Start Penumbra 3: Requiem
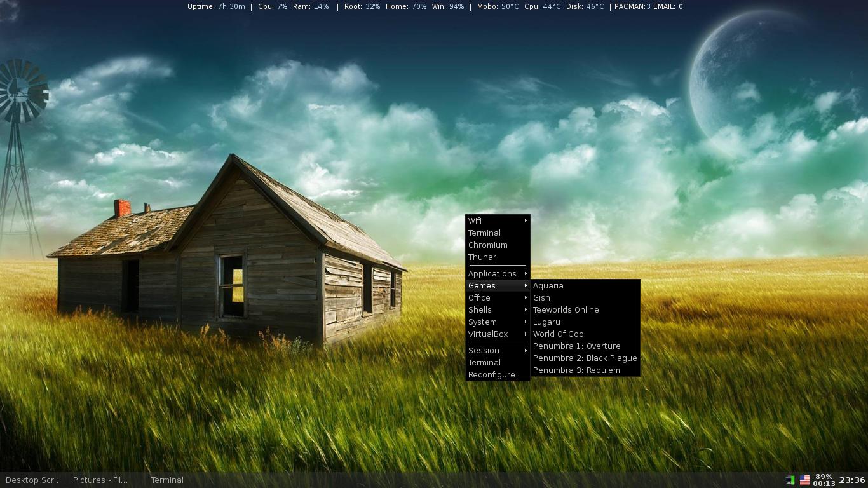 [585, 370]
